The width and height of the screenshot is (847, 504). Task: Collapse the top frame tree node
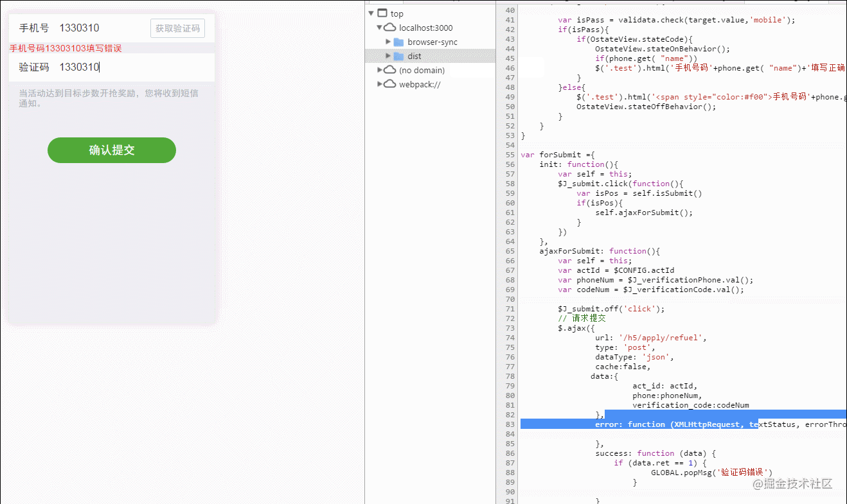coord(371,13)
